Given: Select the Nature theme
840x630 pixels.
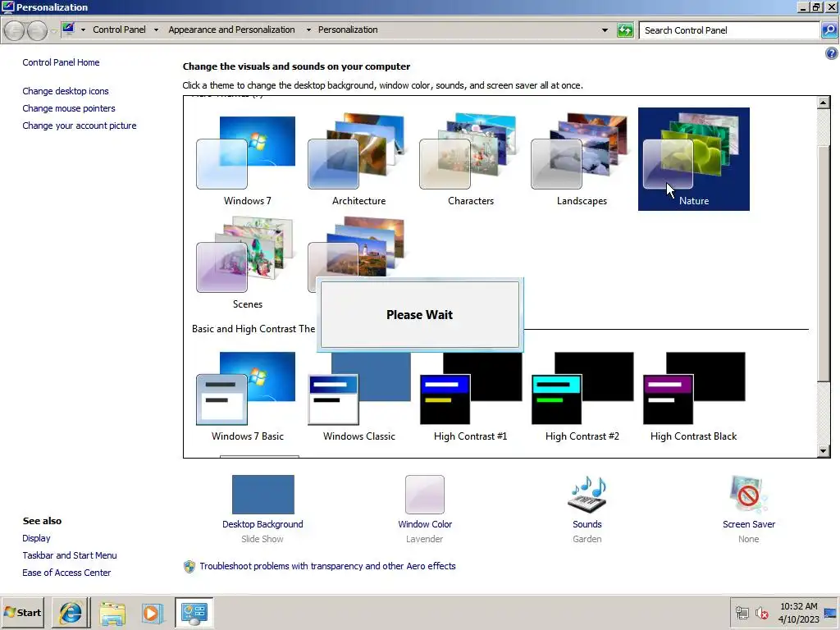Looking at the screenshot, I should (x=694, y=159).
